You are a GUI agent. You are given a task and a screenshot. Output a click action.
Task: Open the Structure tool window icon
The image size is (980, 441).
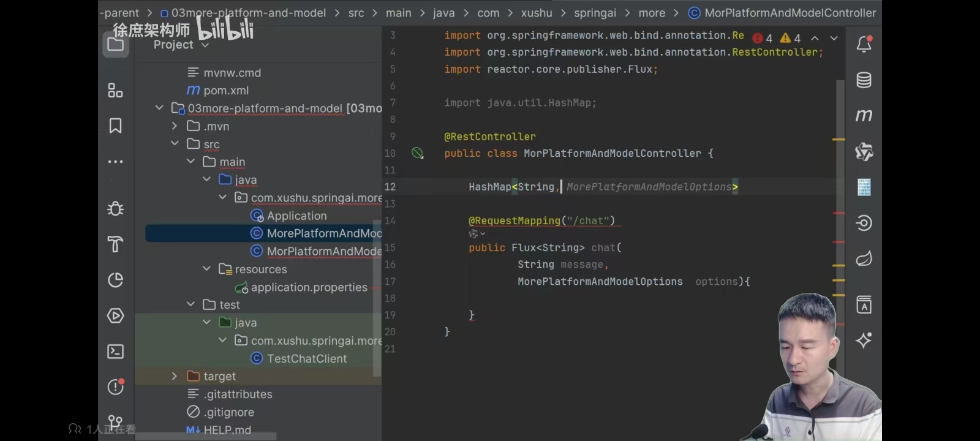[115, 91]
